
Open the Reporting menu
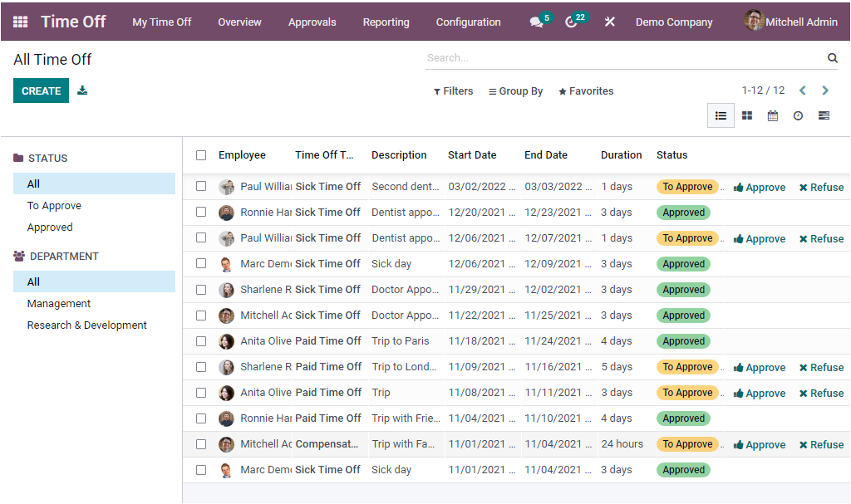tap(386, 22)
